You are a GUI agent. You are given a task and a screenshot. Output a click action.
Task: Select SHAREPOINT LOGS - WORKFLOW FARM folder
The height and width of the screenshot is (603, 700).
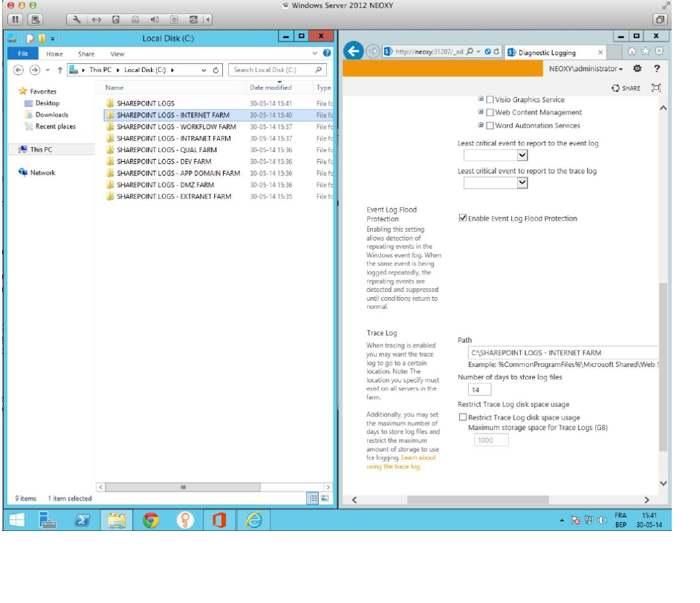tap(176, 127)
